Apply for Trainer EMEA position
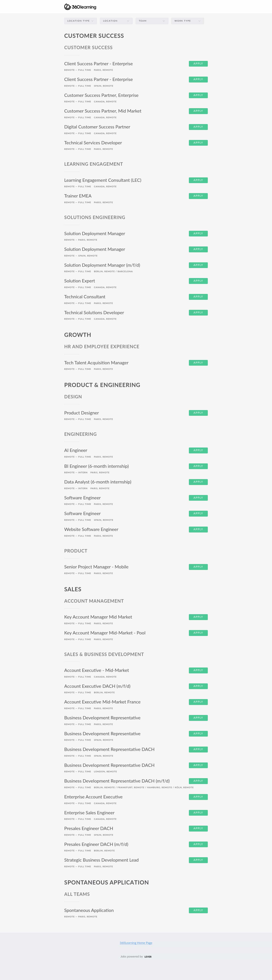The height and width of the screenshot is (980, 272). 198,196
